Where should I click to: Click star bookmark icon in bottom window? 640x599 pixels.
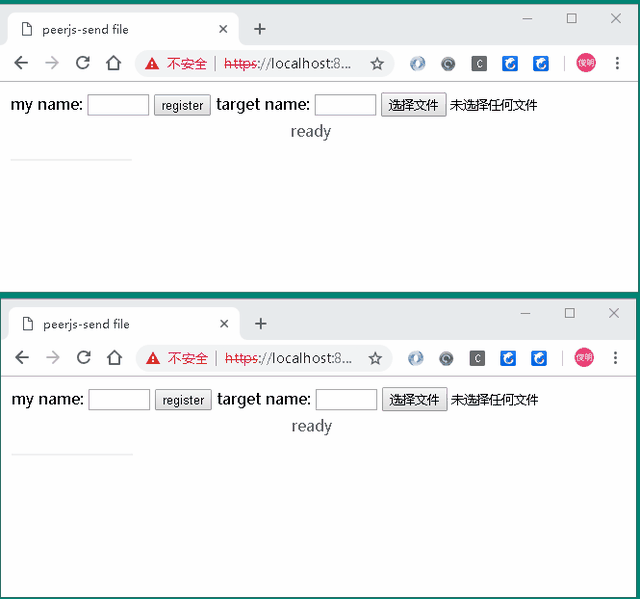coord(378,358)
